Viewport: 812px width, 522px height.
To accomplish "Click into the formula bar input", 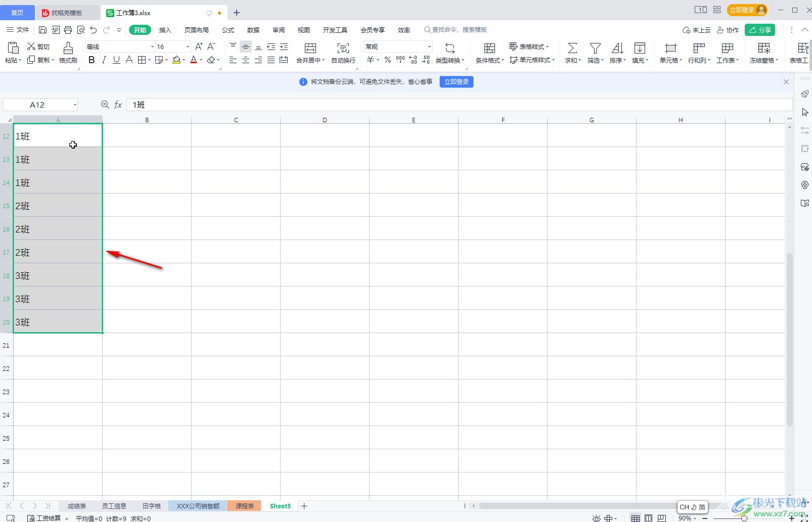I will [459, 105].
